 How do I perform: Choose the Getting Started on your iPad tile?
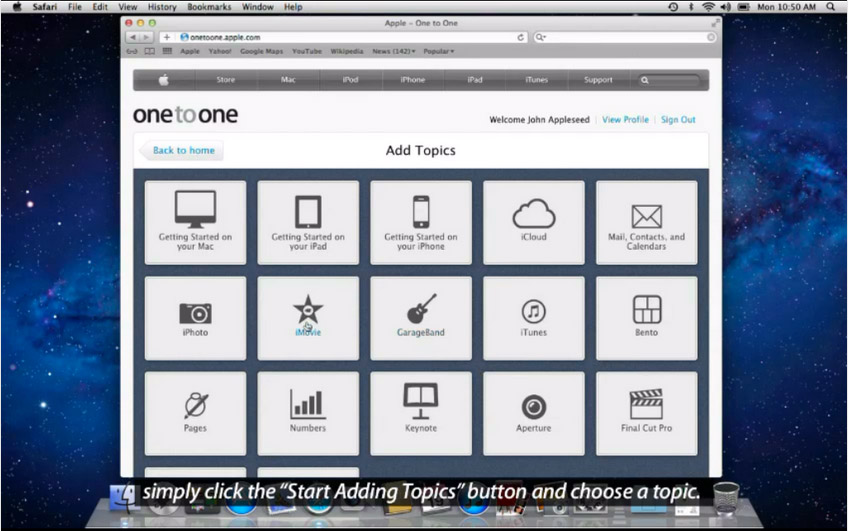click(x=308, y=222)
